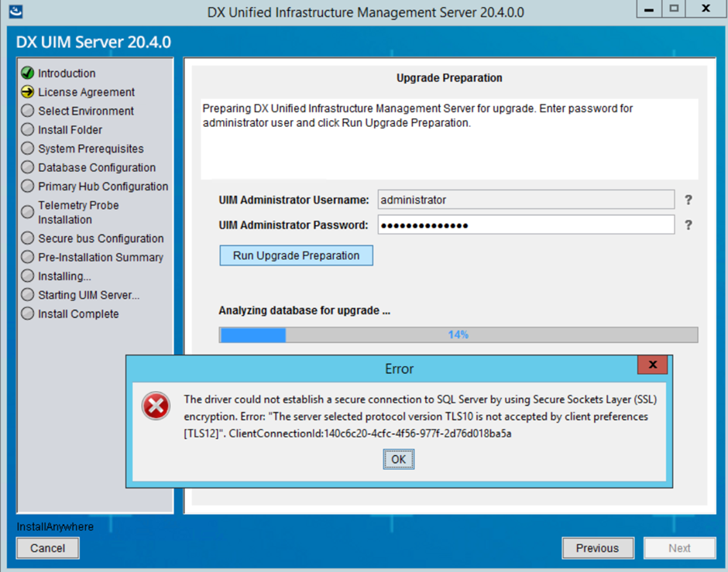
Task: Click the step circle next to Pre-Installation Summary
Action: pos(27,256)
